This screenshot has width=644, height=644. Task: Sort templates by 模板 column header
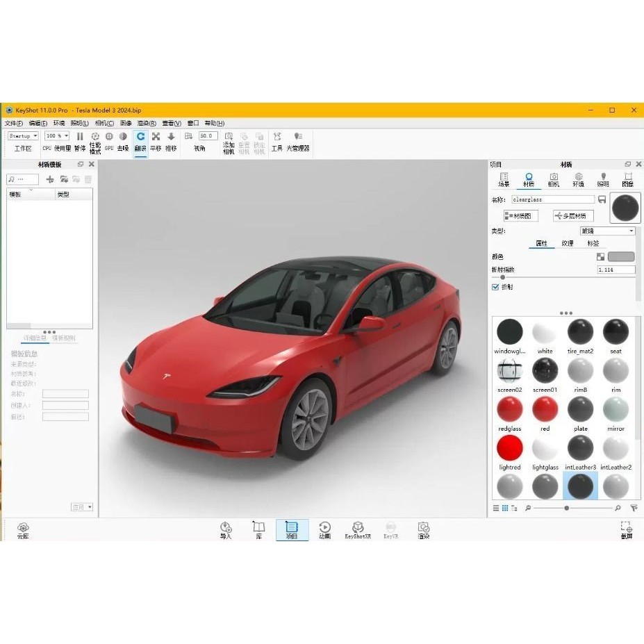click(x=31, y=195)
